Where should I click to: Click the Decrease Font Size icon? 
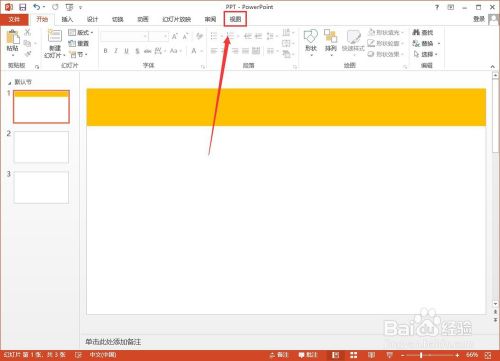[186, 36]
